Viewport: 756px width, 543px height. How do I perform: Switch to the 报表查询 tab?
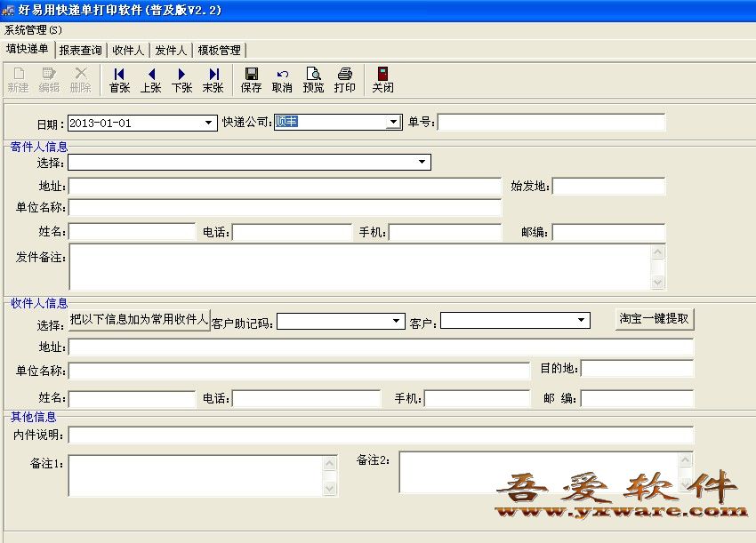tap(81, 50)
